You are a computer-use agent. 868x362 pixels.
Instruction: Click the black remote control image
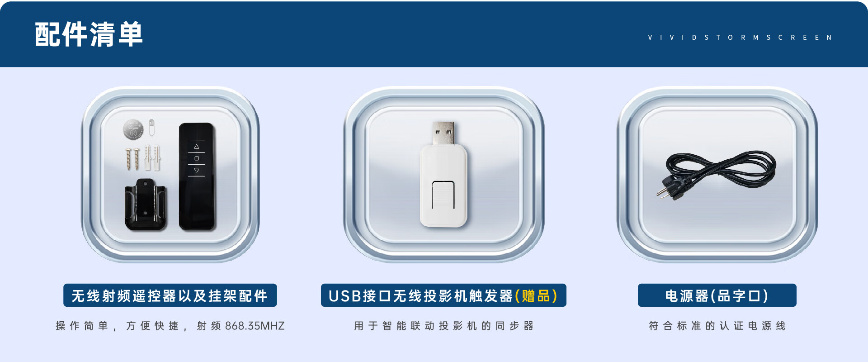point(197,176)
